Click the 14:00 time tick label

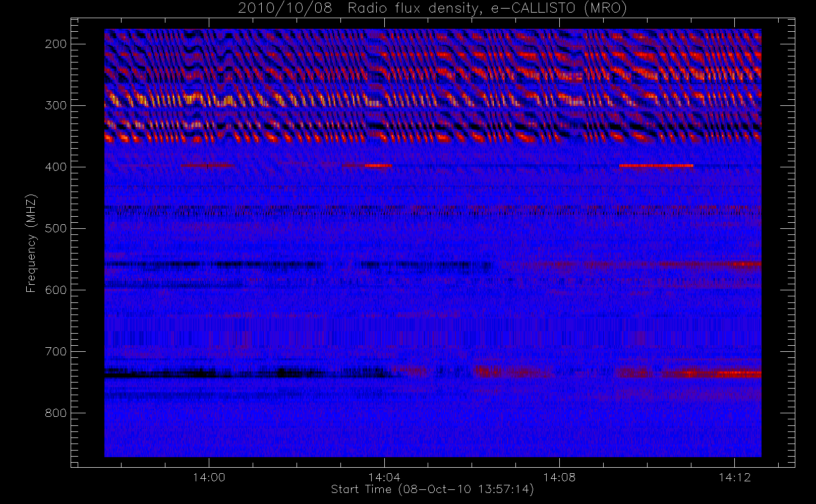209,477
